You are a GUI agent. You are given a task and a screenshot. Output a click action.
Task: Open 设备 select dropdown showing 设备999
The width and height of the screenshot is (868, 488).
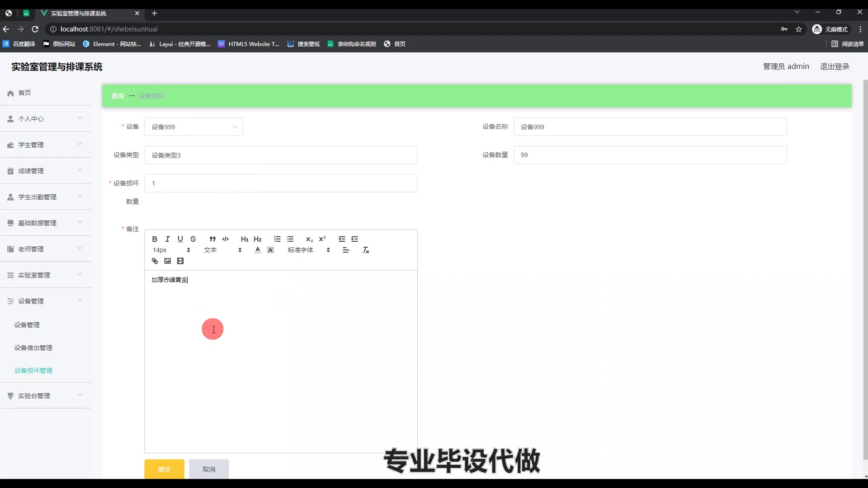[x=193, y=127]
